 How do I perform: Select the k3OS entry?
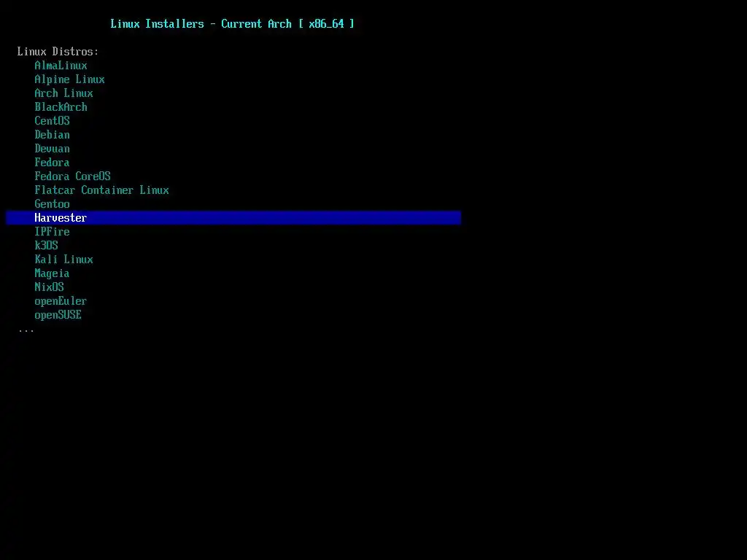[x=46, y=245]
